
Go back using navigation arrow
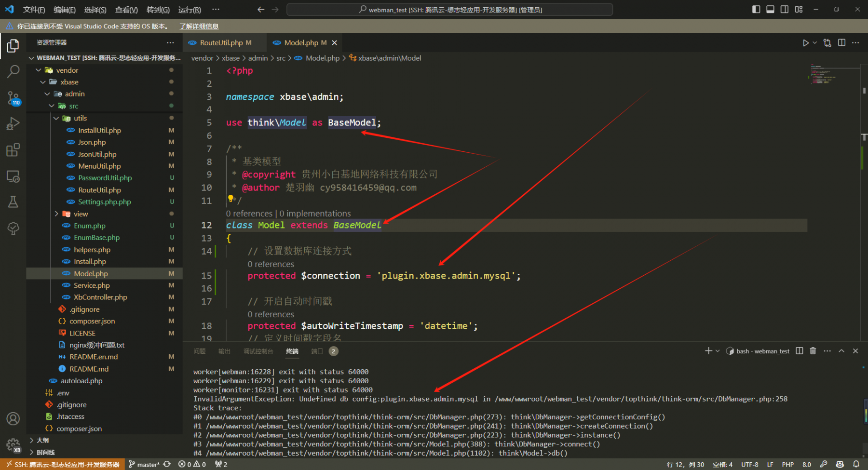[261, 10]
